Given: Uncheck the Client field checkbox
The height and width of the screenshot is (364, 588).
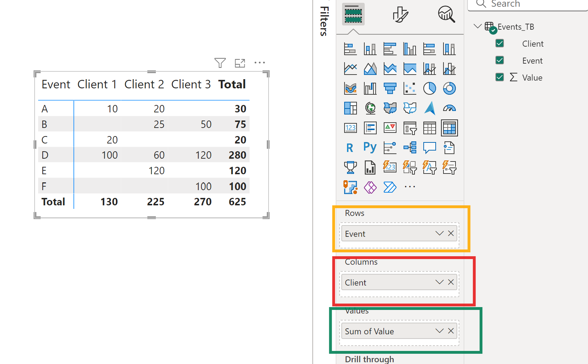Looking at the screenshot, I should 499,43.
